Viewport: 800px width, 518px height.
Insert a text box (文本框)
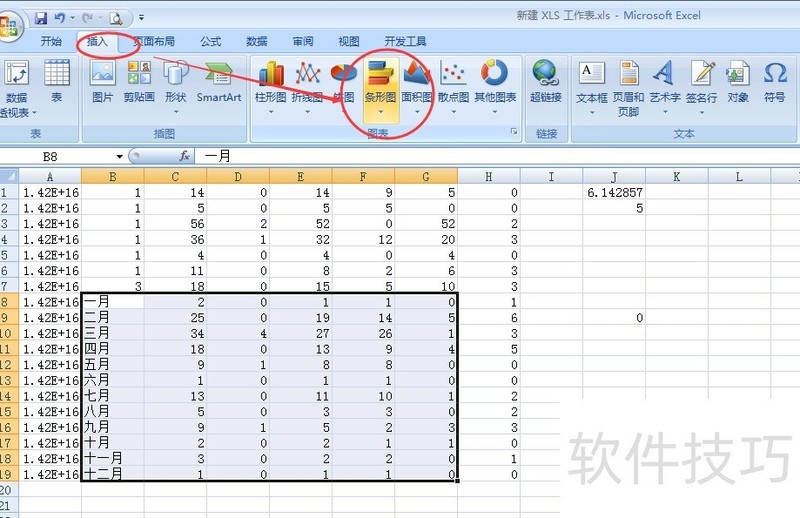tap(592, 83)
